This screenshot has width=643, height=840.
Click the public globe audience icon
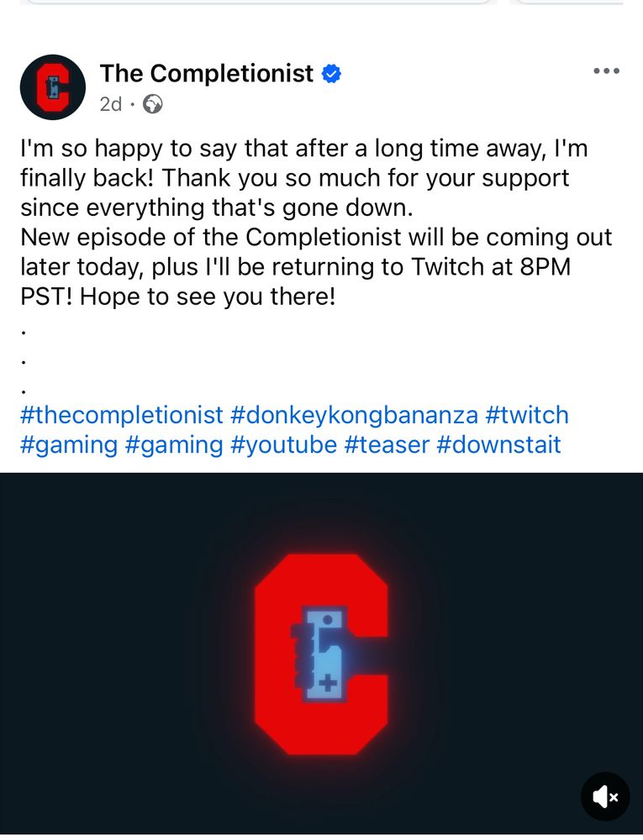(x=153, y=104)
